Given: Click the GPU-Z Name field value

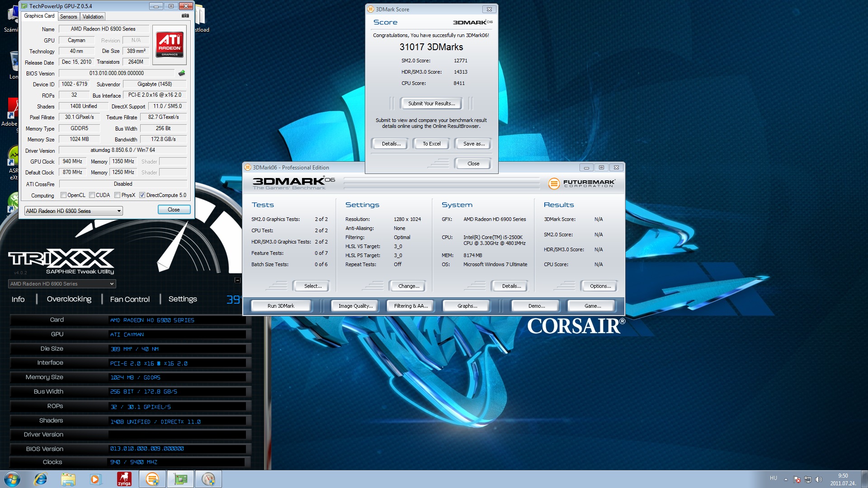Looking at the screenshot, I should click(x=104, y=29).
